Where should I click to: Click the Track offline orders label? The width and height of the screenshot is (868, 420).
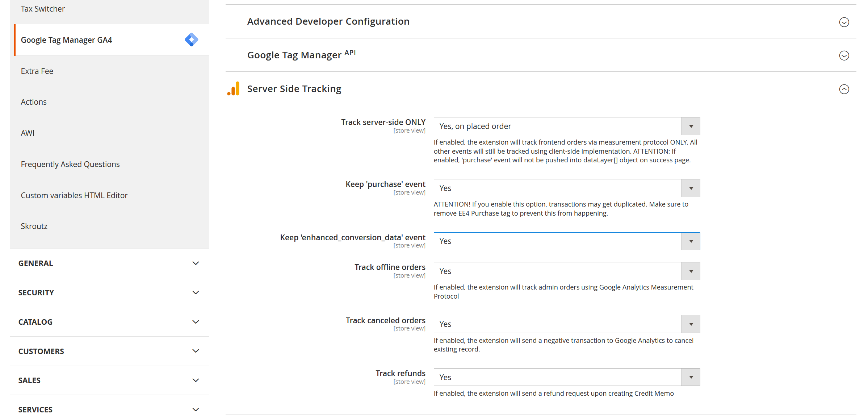pyautogui.click(x=390, y=267)
